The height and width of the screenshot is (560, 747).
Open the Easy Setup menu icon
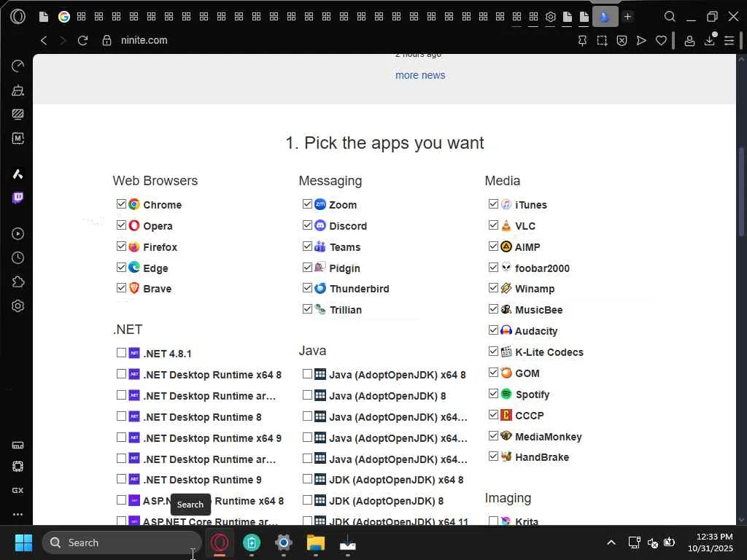729,41
